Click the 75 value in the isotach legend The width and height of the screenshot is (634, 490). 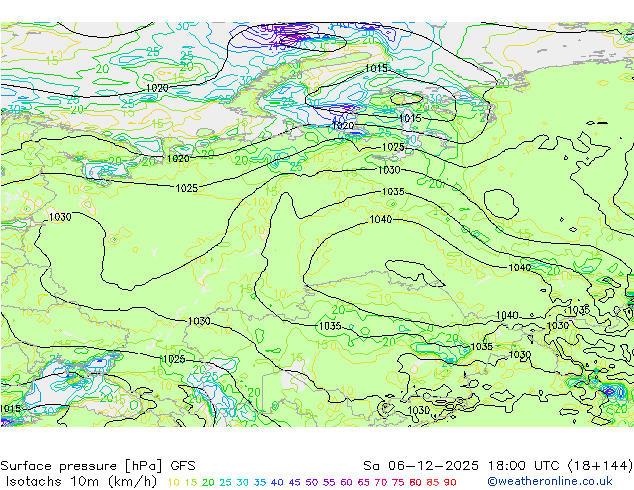pos(398,482)
